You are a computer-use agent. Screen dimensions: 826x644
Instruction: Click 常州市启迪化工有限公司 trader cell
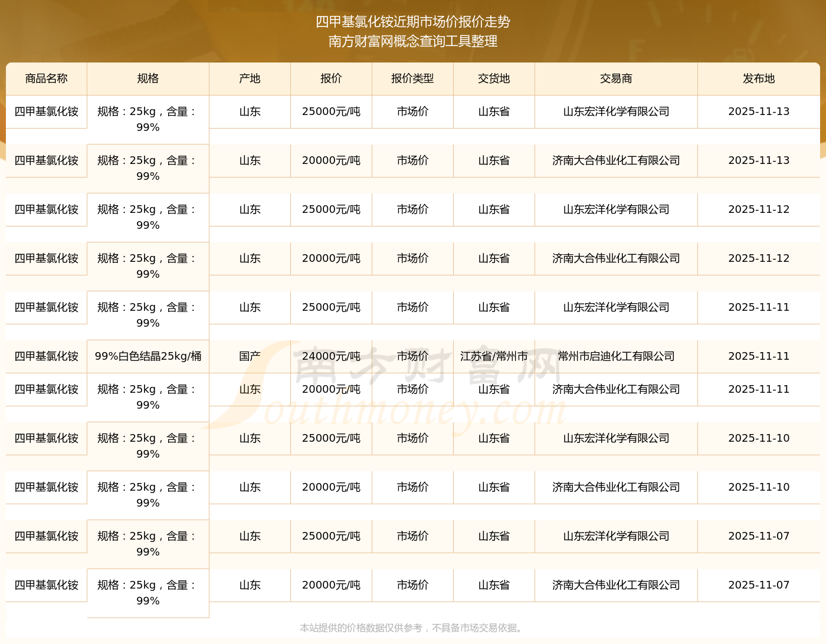click(x=616, y=356)
